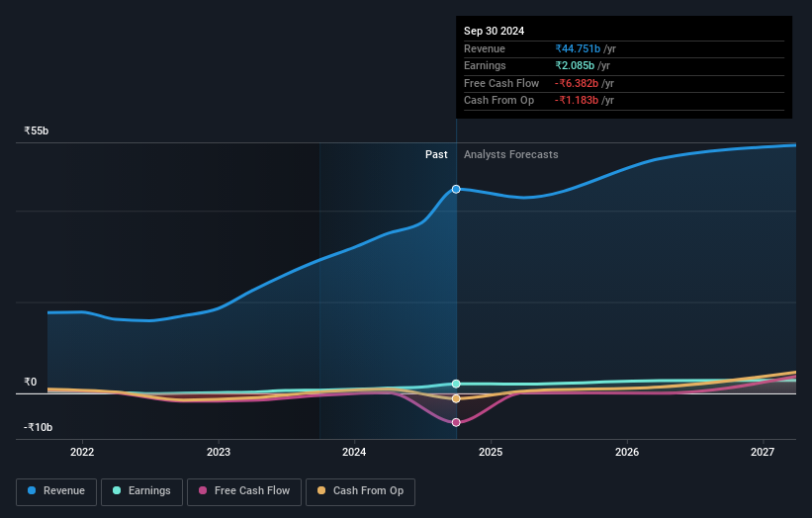Click the Cash From Op label in tooltip
812x518 pixels.
coord(498,101)
